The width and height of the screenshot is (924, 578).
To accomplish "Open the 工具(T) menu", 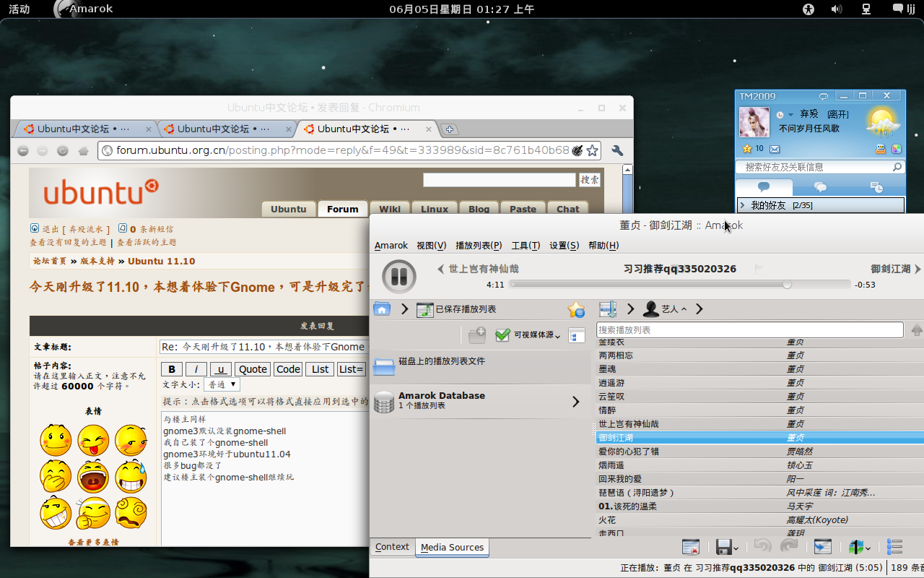I will click(x=526, y=246).
